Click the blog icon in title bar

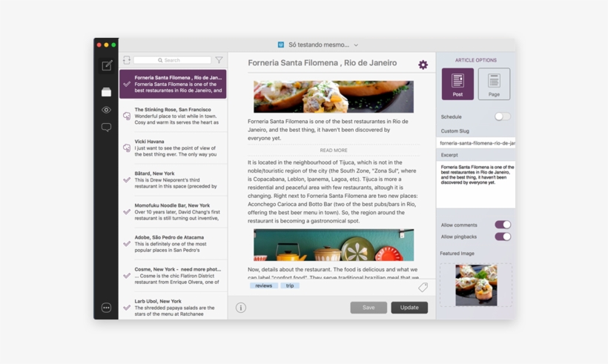click(x=281, y=45)
